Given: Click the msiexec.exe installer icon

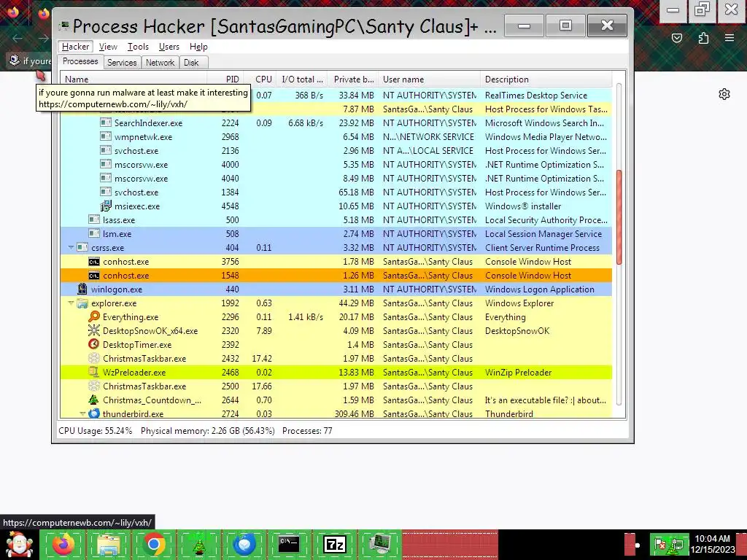Looking at the screenshot, I should pos(105,206).
